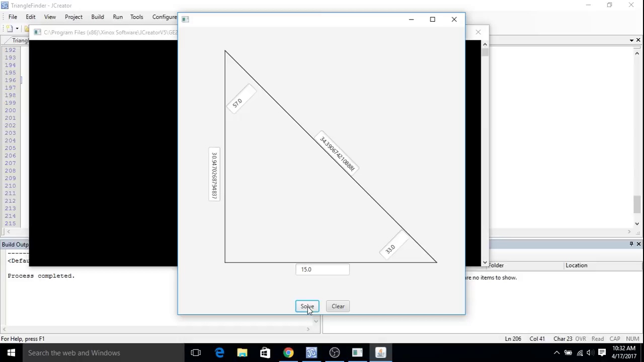Image resolution: width=644 pixels, height=362 pixels.
Task: Click the battery tray icon
Action: point(568,353)
